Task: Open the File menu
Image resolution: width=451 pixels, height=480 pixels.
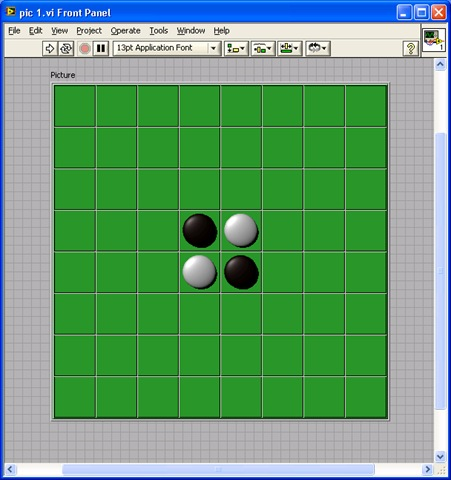Action: [14, 31]
